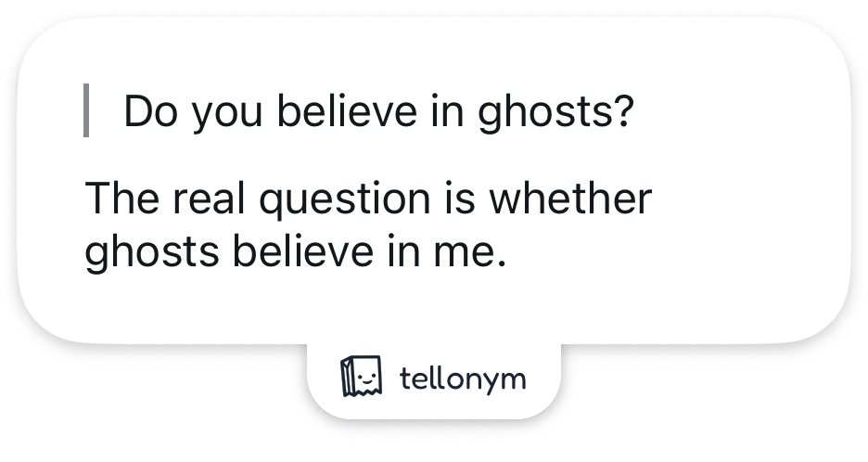Click the gray vertical quote bar
The width and height of the screenshot is (868, 462).
click(86, 110)
